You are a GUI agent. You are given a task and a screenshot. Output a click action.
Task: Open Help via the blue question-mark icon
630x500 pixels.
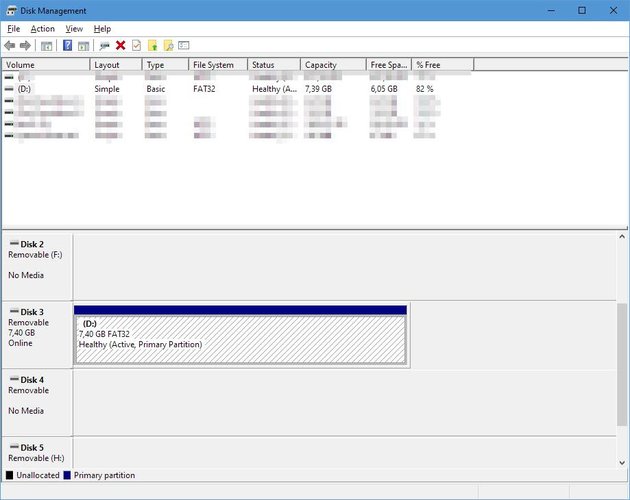click(x=68, y=45)
